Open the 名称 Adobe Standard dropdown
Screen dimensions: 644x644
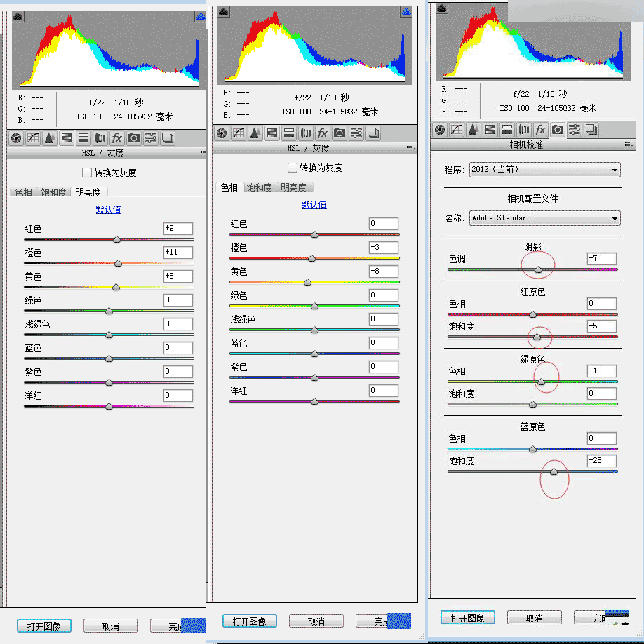pyautogui.click(x=544, y=218)
